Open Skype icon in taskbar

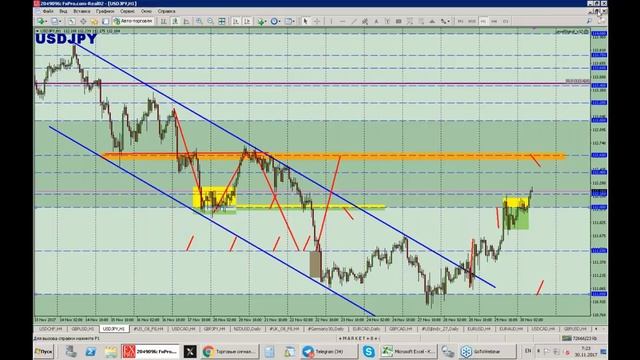coord(368,351)
